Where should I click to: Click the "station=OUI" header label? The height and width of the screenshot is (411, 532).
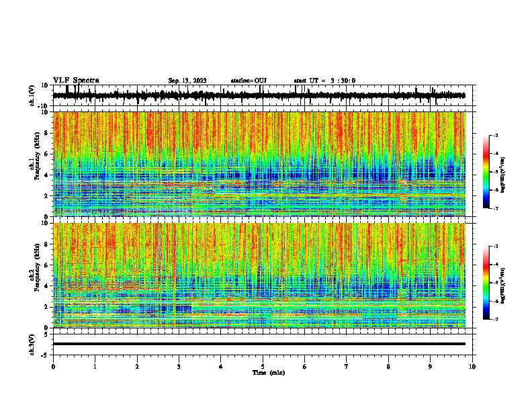[x=249, y=81]
